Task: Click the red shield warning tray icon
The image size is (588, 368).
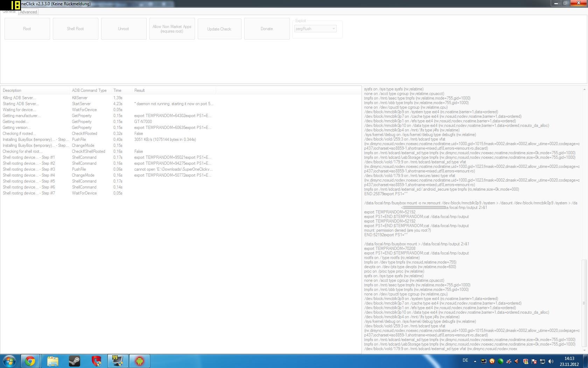Action: 526,361
